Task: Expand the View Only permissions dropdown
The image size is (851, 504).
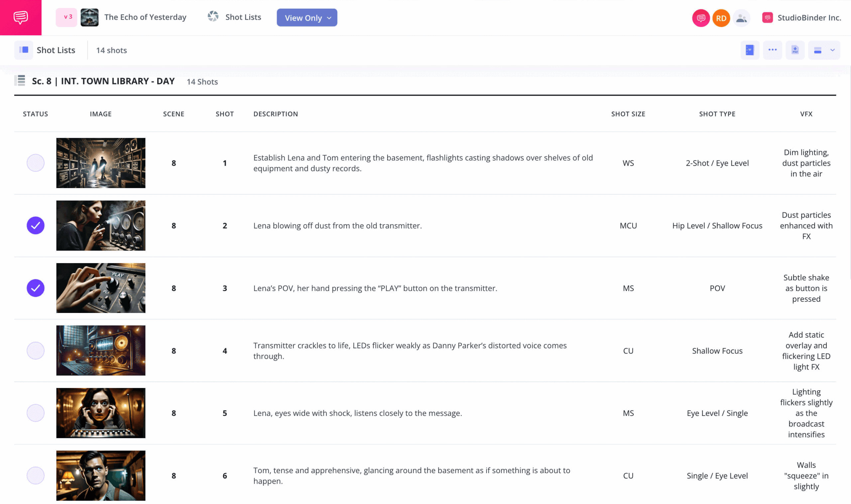Action: coord(307,18)
